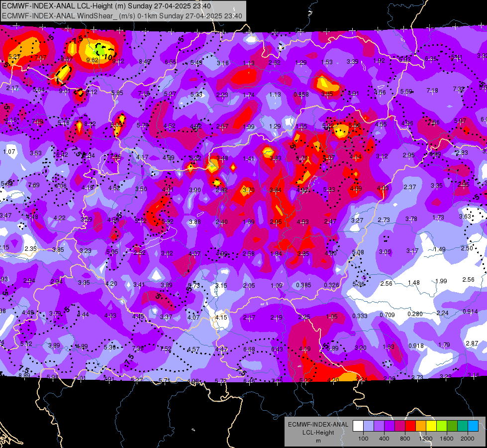
Task: Click the data value '2.19'
Action: 277,318
